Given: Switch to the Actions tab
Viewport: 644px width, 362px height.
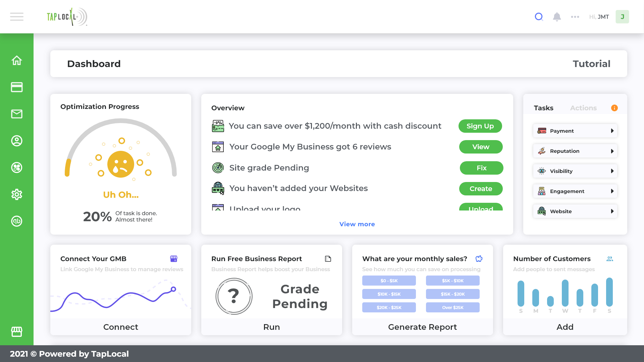Looking at the screenshot, I should [583, 108].
